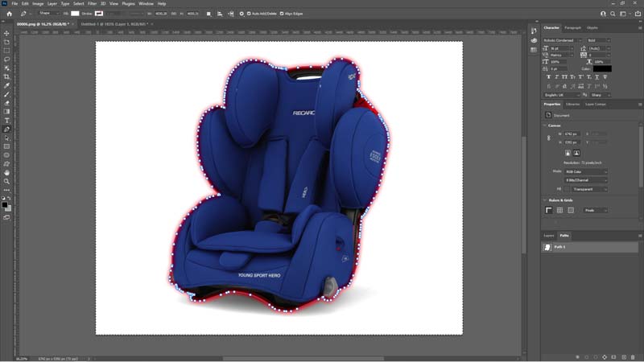
Task: Select the Hand tool
Action: (6, 172)
